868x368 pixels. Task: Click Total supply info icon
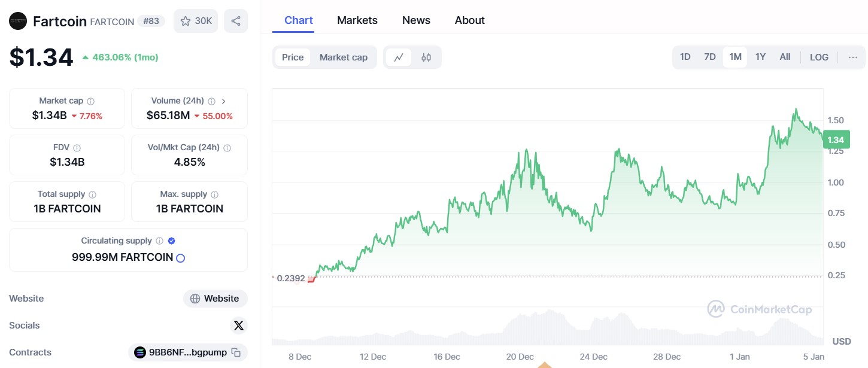[92, 194]
